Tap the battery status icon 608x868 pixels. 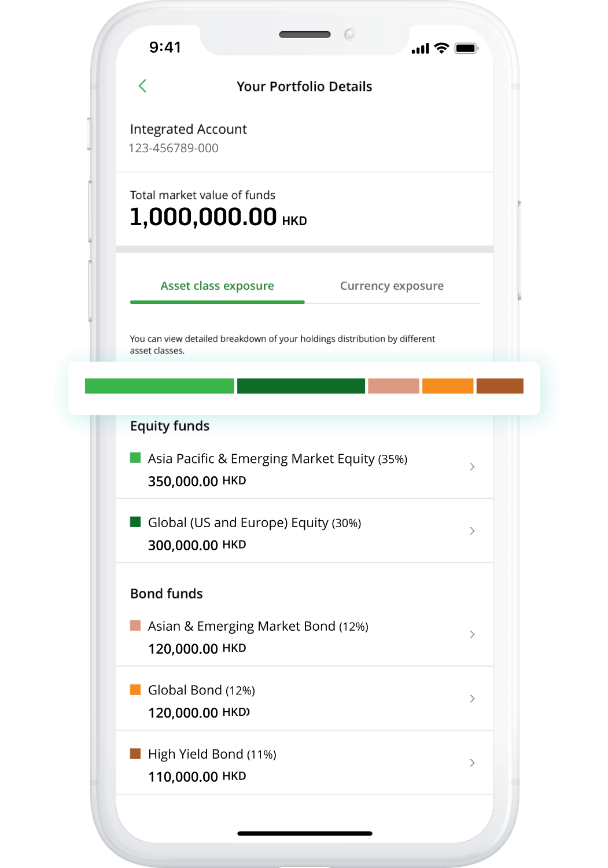coord(466,49)
